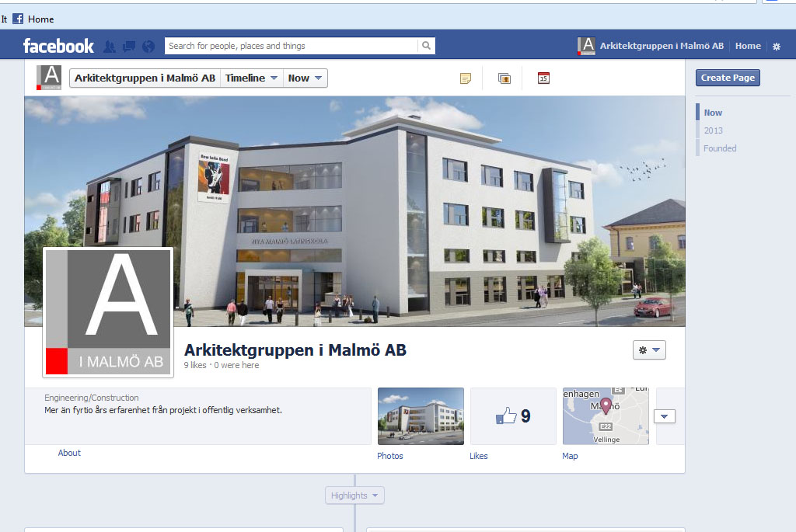Click the Facebook logo
Image resolution: width=796 pixels, height=532 pixels.
point(58,46)
